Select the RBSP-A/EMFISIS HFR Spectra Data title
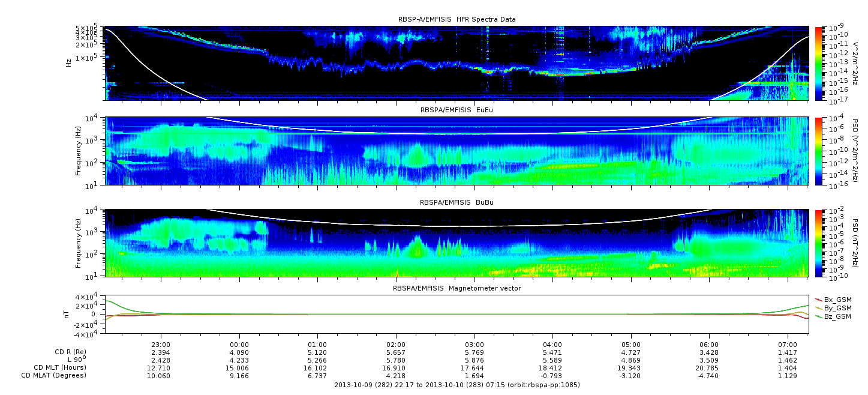 click(456, 20)
